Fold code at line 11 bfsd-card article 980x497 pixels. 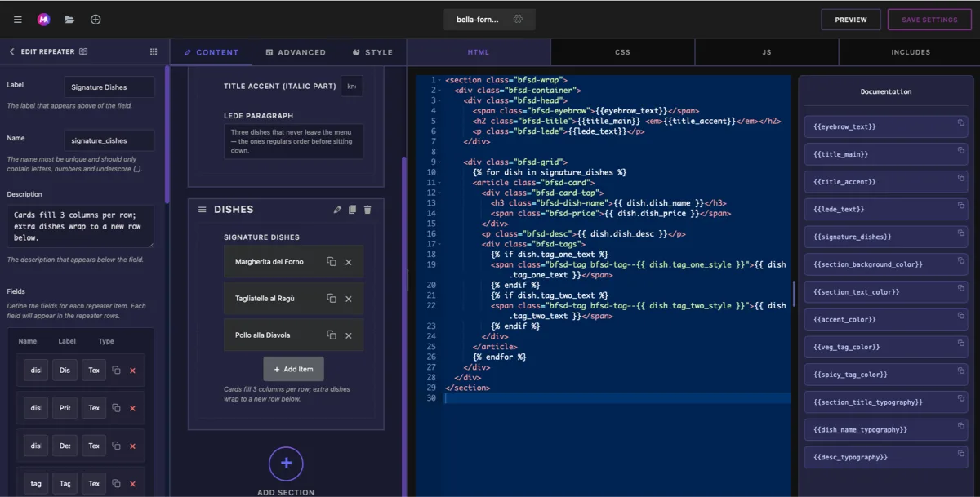click(439, 183)
